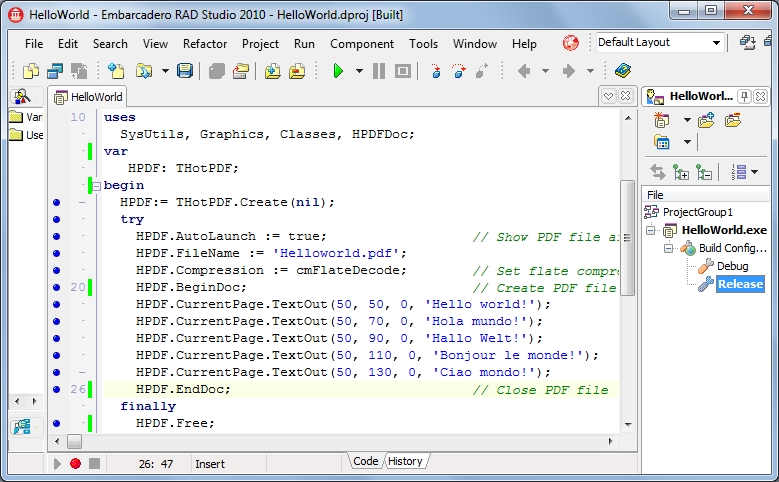Open the Refactor menu
Screen dimensions: 779x482
pyautogui.click(x=205, y=44)
